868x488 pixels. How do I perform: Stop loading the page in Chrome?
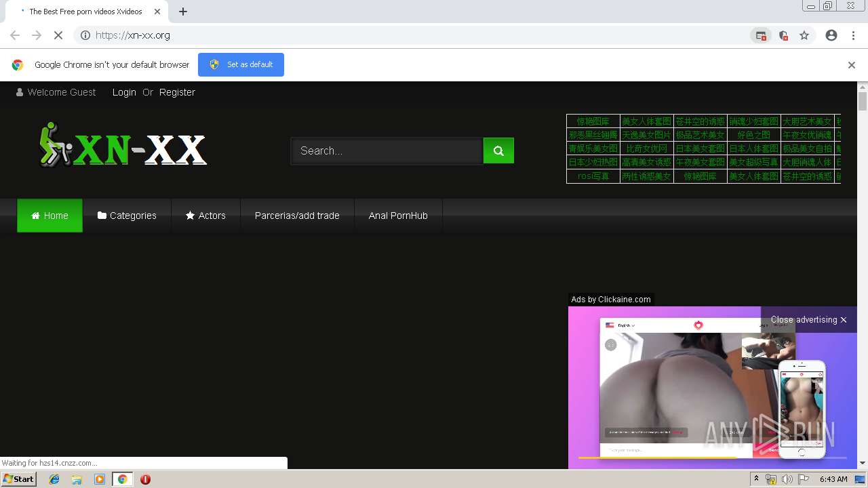[x=58, y=35]
